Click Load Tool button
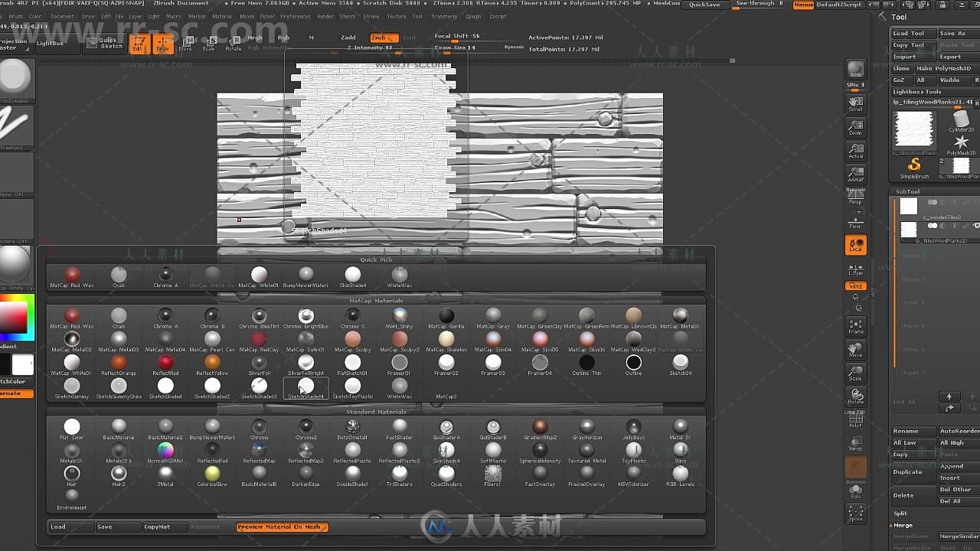 [x=913, y=33]
